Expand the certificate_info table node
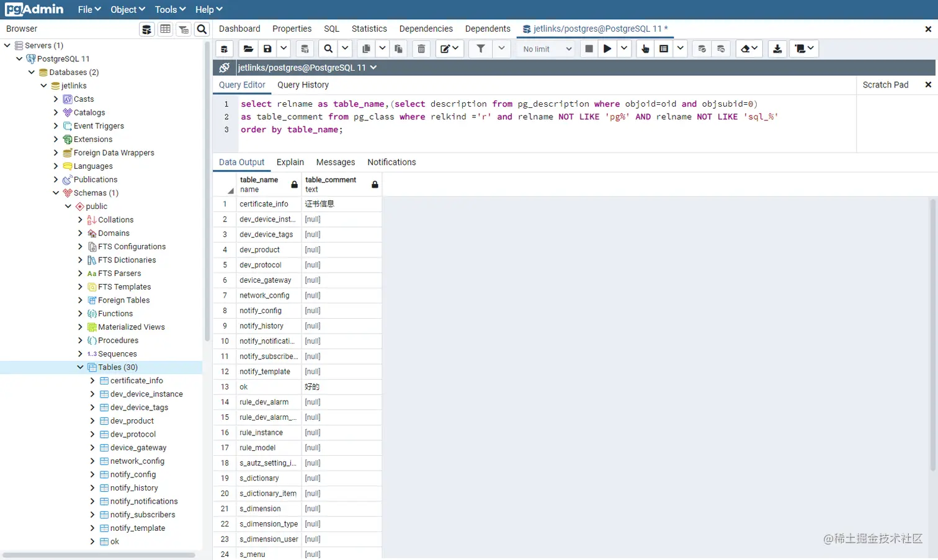938x560 pixels. [x=92, y=381]
